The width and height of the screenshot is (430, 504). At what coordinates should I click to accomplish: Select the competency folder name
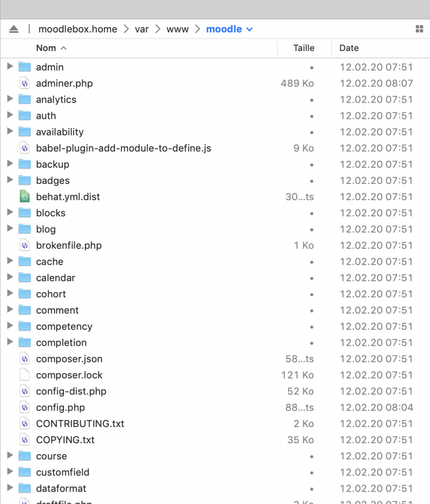coord(64,326)
